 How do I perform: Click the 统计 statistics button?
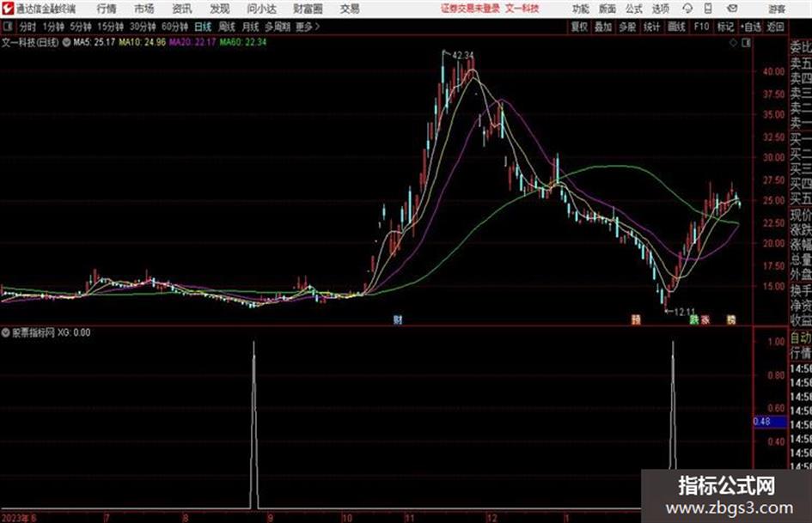click(x=651, y=27)
